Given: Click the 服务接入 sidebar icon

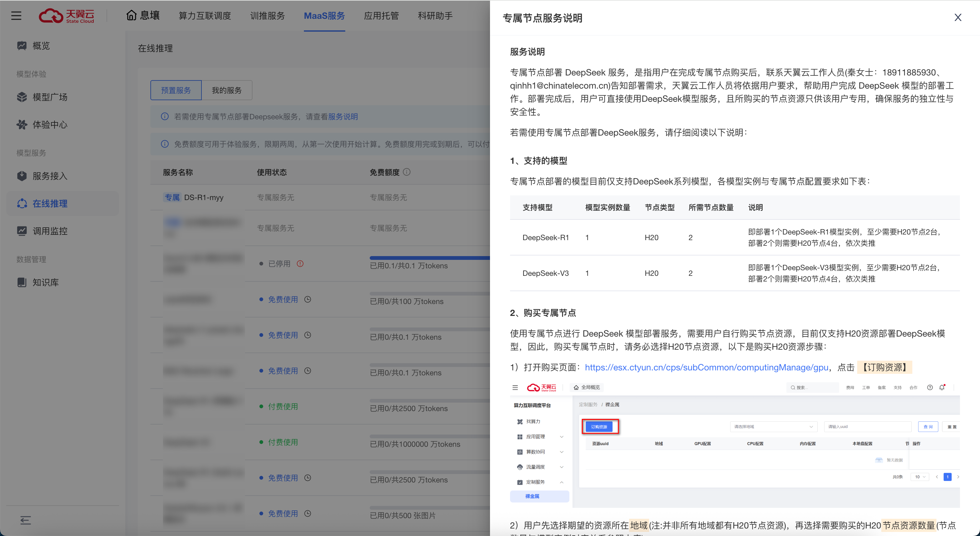Looking at the screenshot, I should [22, 176].
